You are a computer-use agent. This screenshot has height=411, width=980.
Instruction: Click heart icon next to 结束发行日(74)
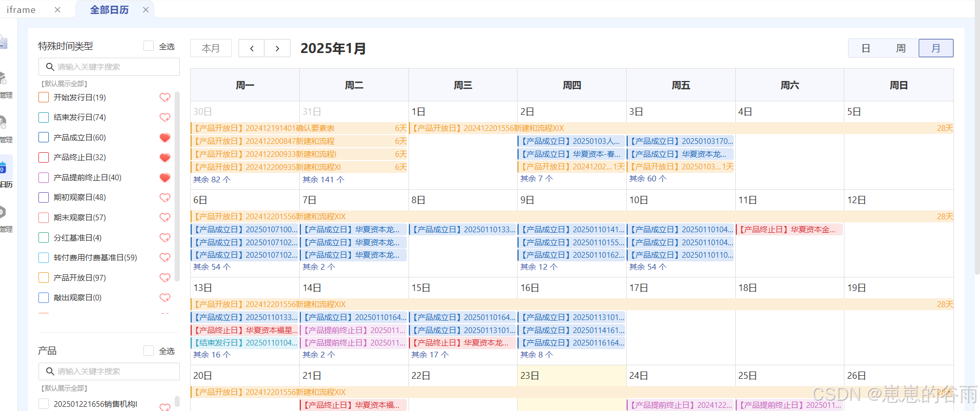[x=165, y=117]
